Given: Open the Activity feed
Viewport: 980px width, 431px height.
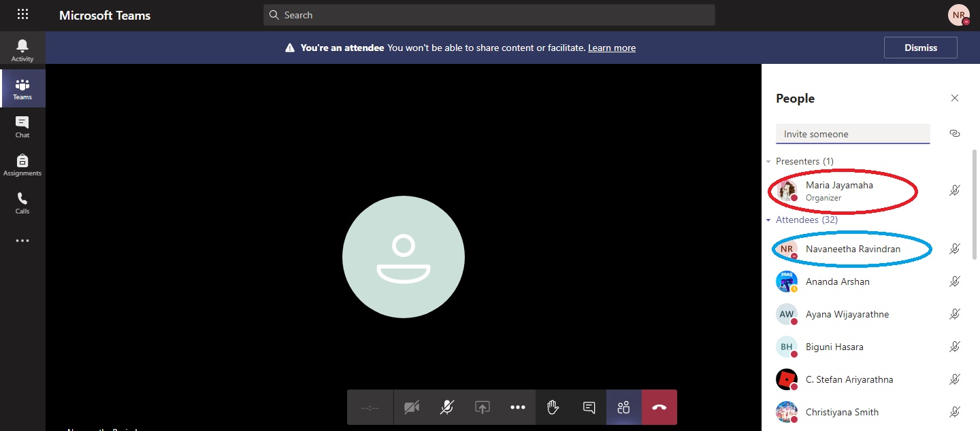Looking at the screenshot, I should [x=22, y=48].
